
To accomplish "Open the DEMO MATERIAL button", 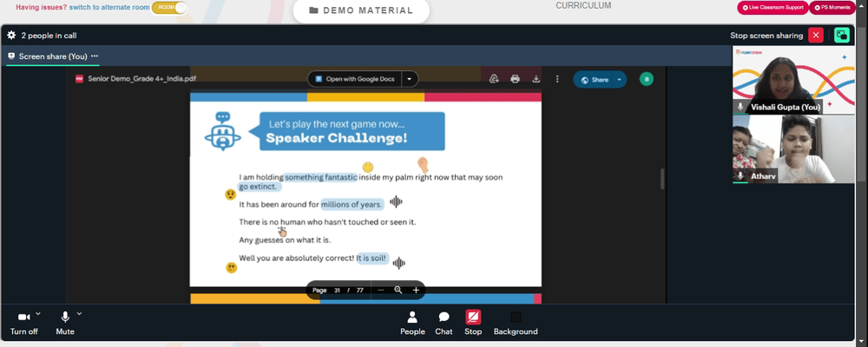I will tap(361, 10).
